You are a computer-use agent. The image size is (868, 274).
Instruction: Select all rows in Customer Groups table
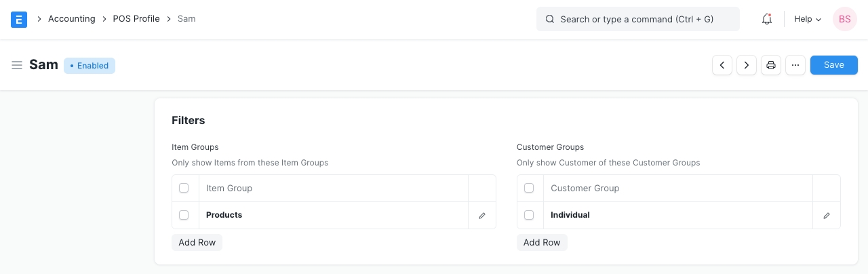click(x=529, y=188)
